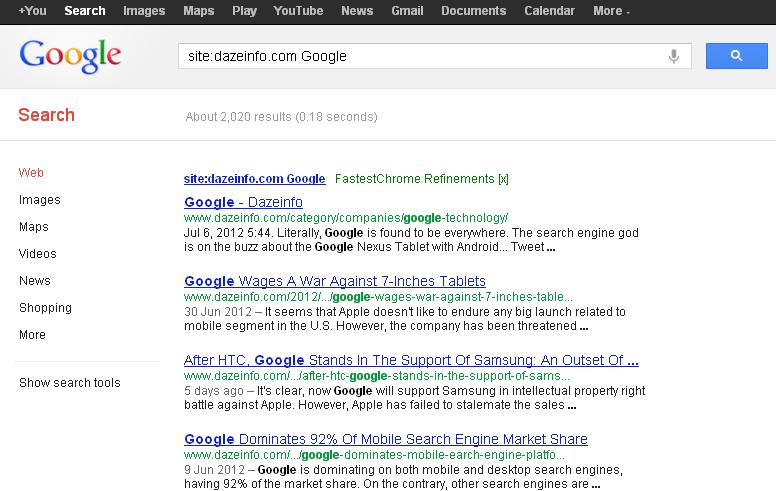Viewport: 776px width, 491px height.
Task: Click the google-wages-war-against-7-inches URL
Action: coord(378,297)
